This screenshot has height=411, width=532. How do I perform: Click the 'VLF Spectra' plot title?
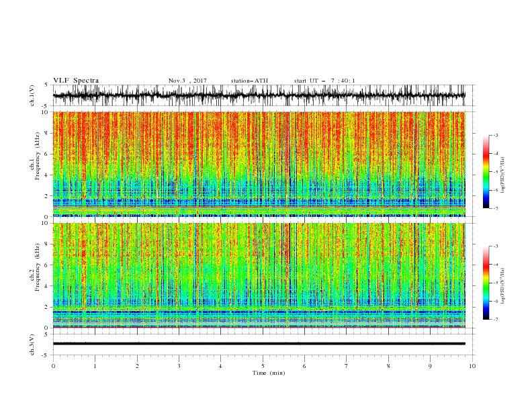(76, 81)
